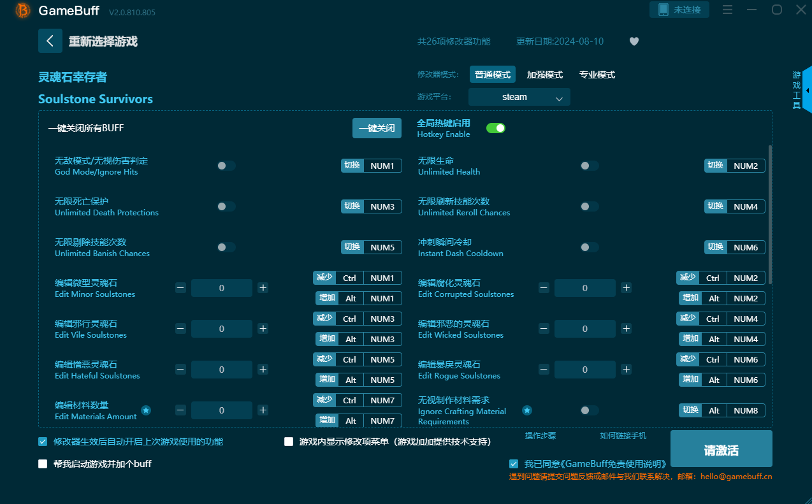
Task: Check show in-game cheat menu option
Action: coord(289,442)
